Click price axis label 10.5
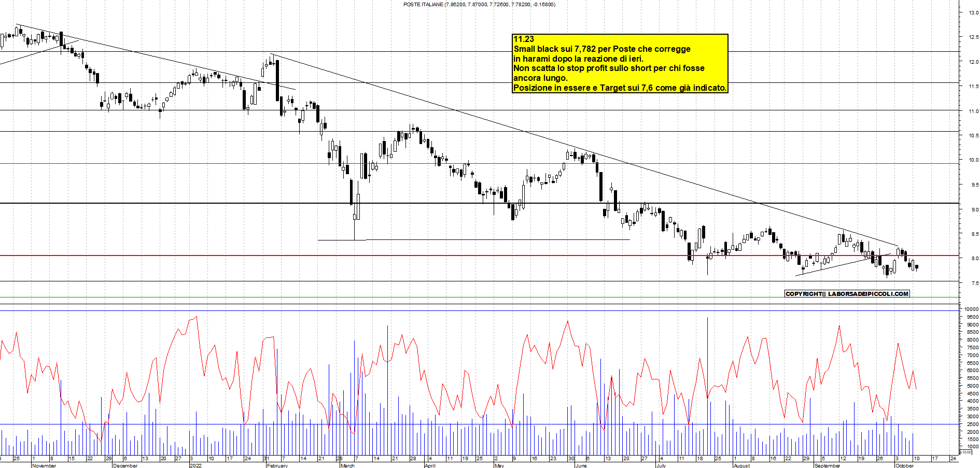The image size is (980, 468). point(973,136)
